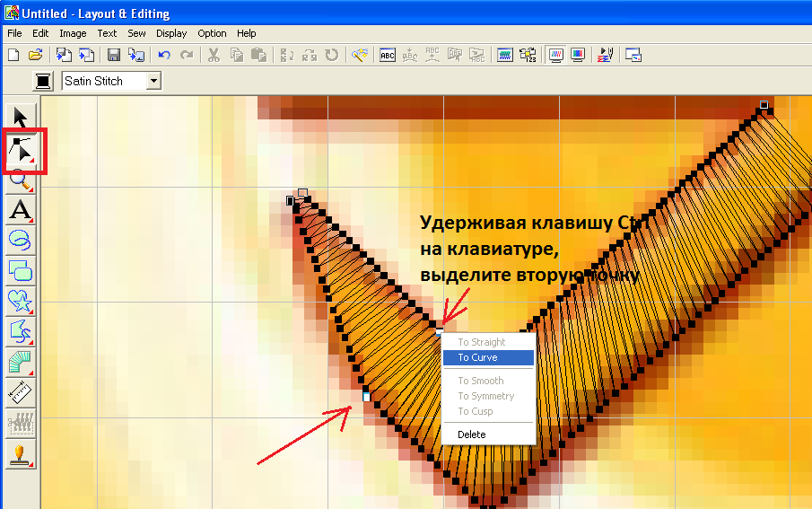
Task: Open the Option menu
Action: (212, 33)
